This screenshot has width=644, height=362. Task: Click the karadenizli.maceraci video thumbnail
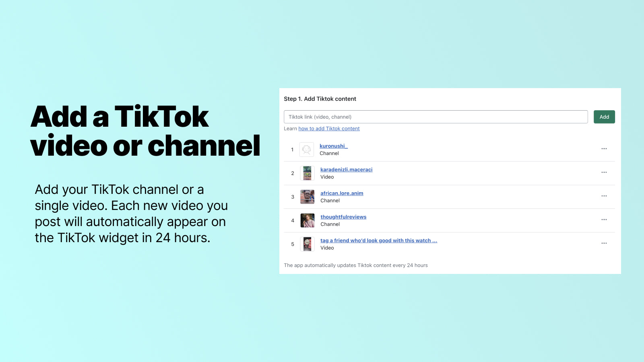[x=308, y=173]
